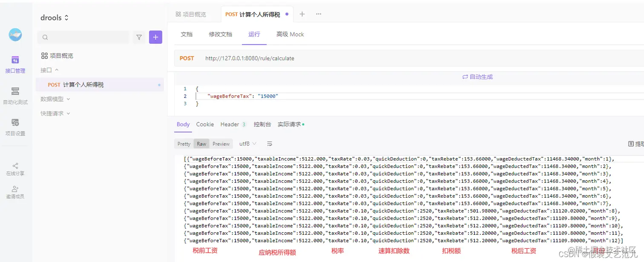Open the utf8 encoding dropdown
The width and height of the screenshot is (644, 262).
click(248, 144)
